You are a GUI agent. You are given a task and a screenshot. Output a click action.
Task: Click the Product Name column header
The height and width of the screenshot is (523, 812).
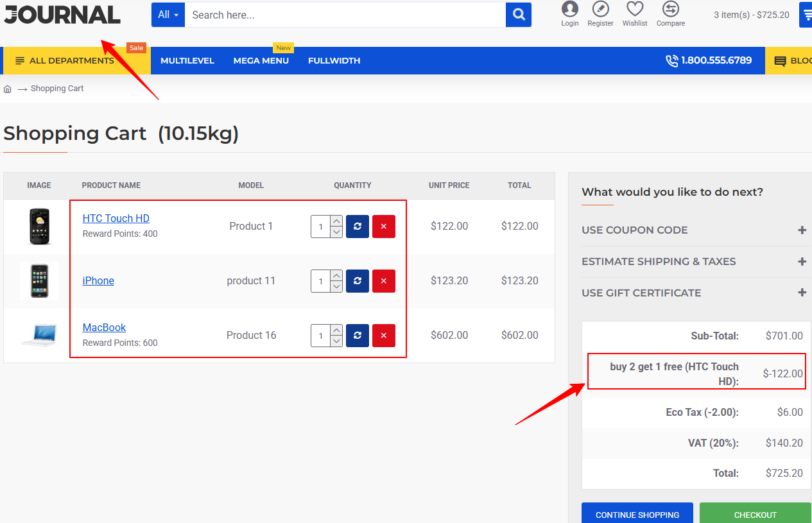(x=111, y=185)
